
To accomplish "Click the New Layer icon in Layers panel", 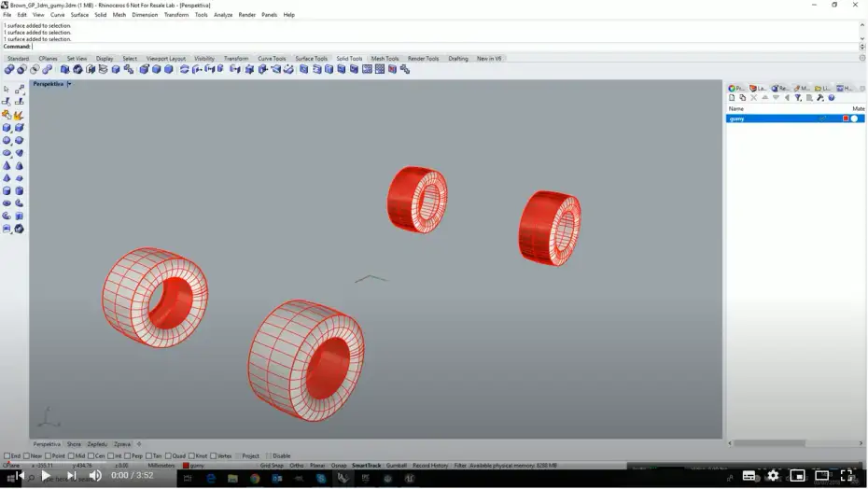I will tap(732, 98).
